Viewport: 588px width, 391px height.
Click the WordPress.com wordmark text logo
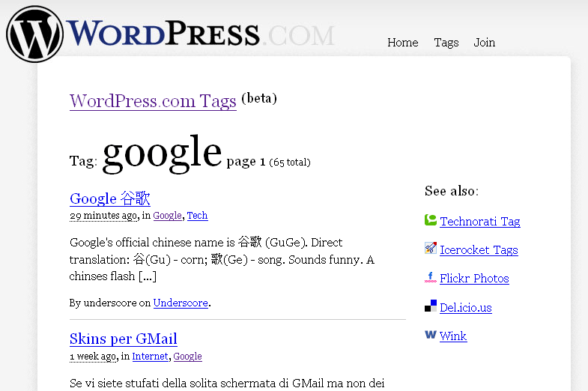point(200,34)
